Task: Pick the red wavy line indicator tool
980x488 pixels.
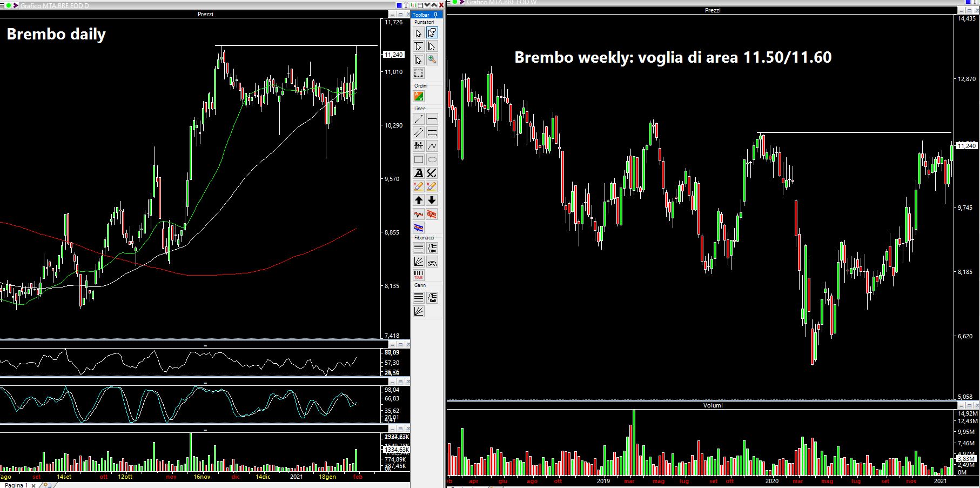Action: (418, 214)
